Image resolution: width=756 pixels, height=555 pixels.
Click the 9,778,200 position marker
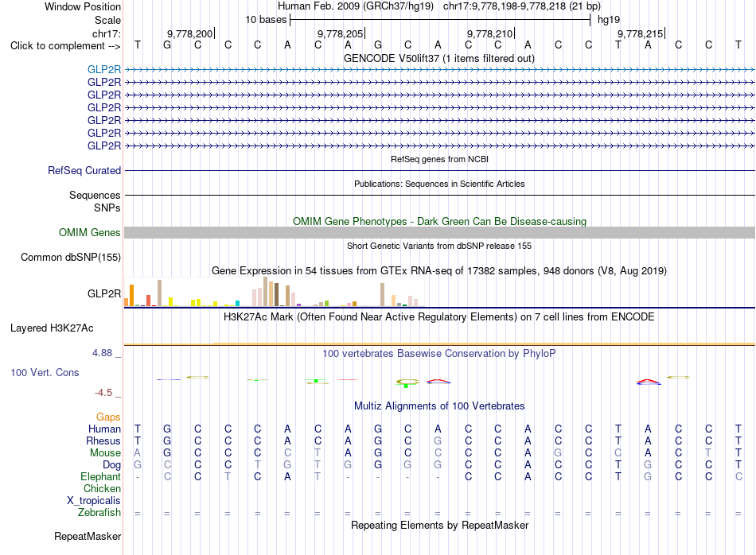click(x=190, y=33)
